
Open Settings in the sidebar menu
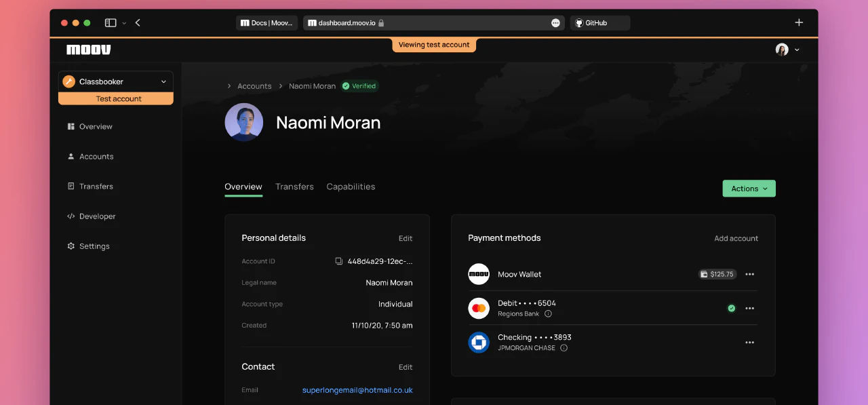(94, 246)
